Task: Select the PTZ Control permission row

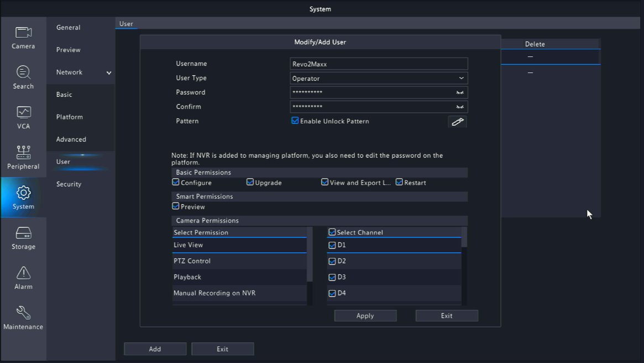Action: click(239, 261)
